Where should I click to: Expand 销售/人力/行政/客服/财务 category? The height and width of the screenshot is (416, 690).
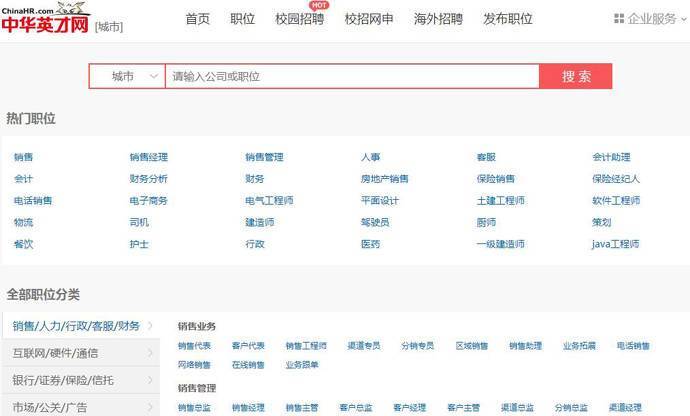(x=81, y=326)
